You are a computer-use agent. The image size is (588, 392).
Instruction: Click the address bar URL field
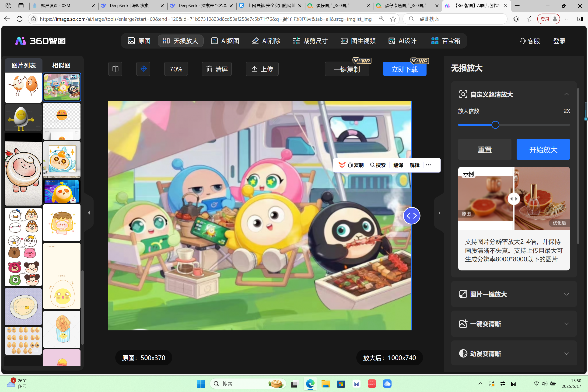tap(206, 19)
